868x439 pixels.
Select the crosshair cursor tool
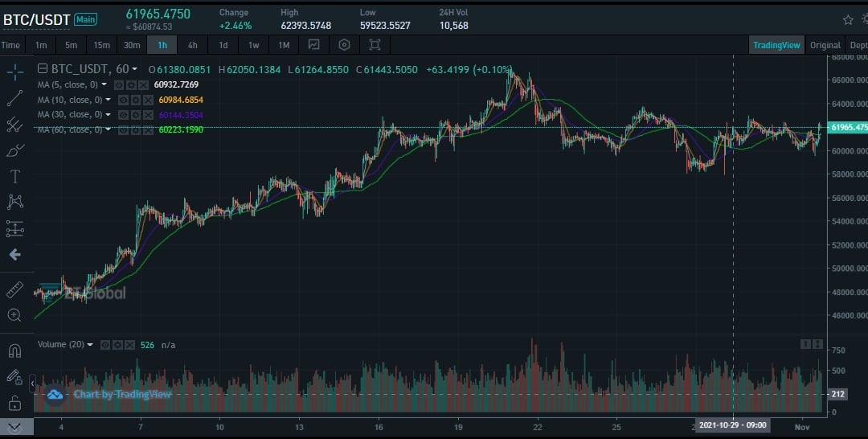15,72
